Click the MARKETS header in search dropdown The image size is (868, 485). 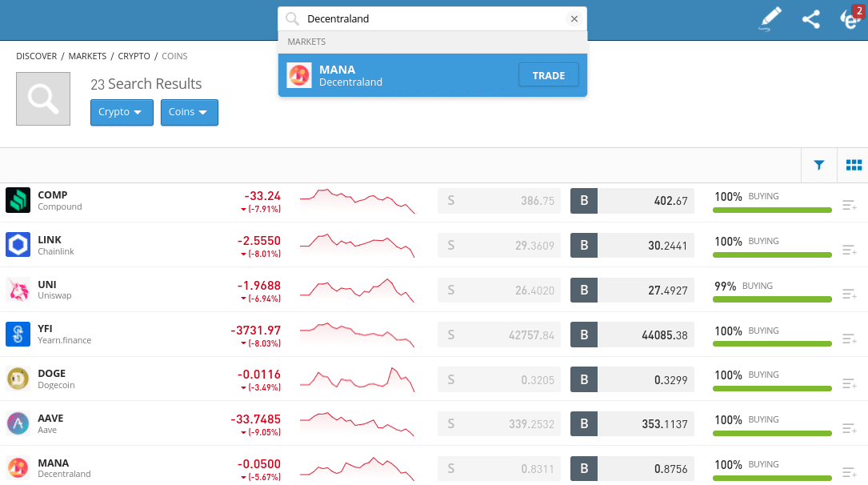pos(306,42)
